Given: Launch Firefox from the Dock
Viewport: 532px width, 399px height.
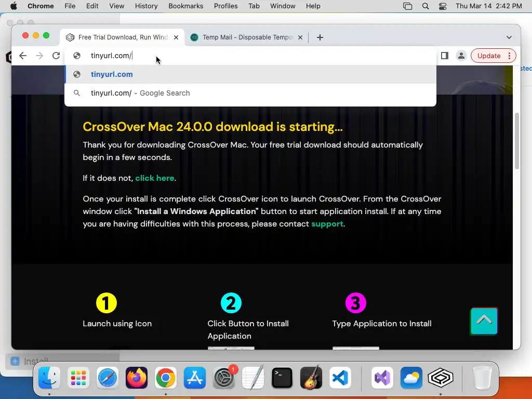Looking at the screenshot, I should point(137,378).
